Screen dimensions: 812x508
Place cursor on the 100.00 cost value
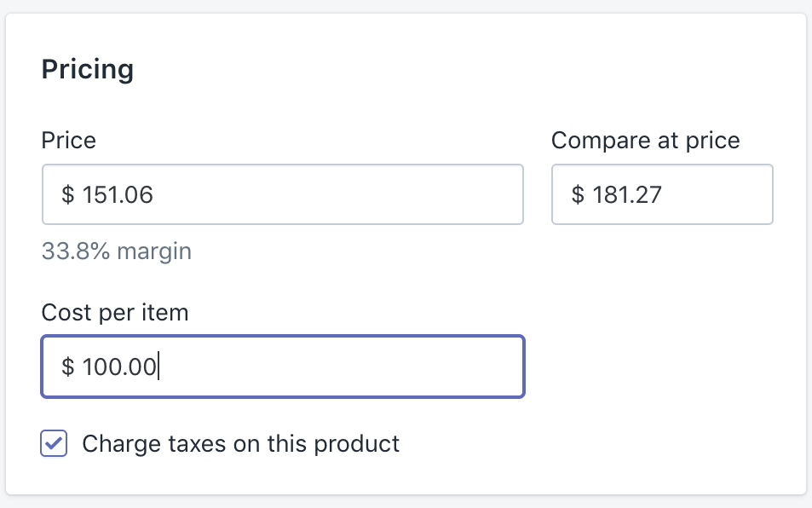tap(119, 367)
